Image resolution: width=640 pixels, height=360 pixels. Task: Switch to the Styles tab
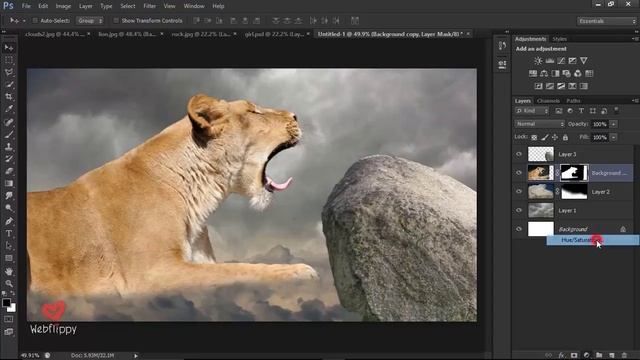coord(559,39)
